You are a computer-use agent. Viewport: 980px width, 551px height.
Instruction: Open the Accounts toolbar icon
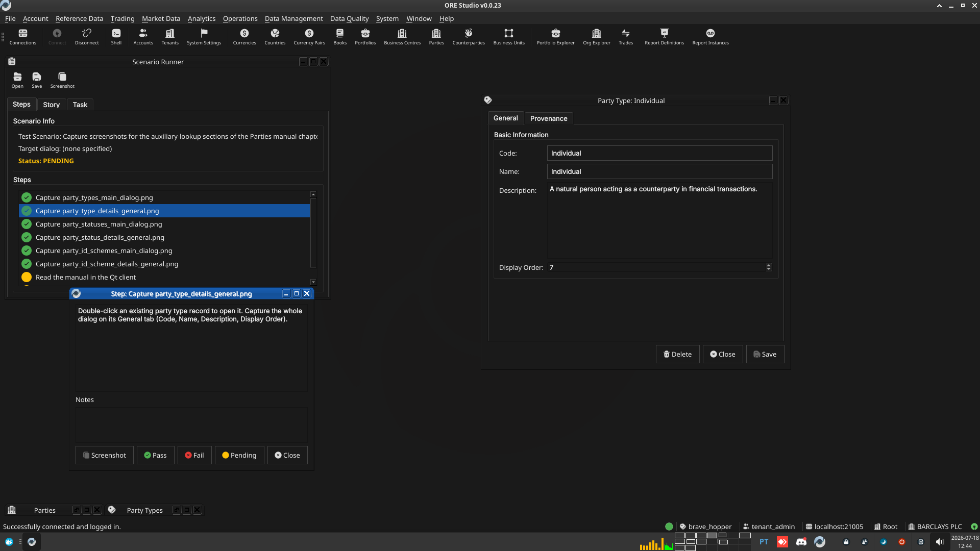click(x=143, y=37)
